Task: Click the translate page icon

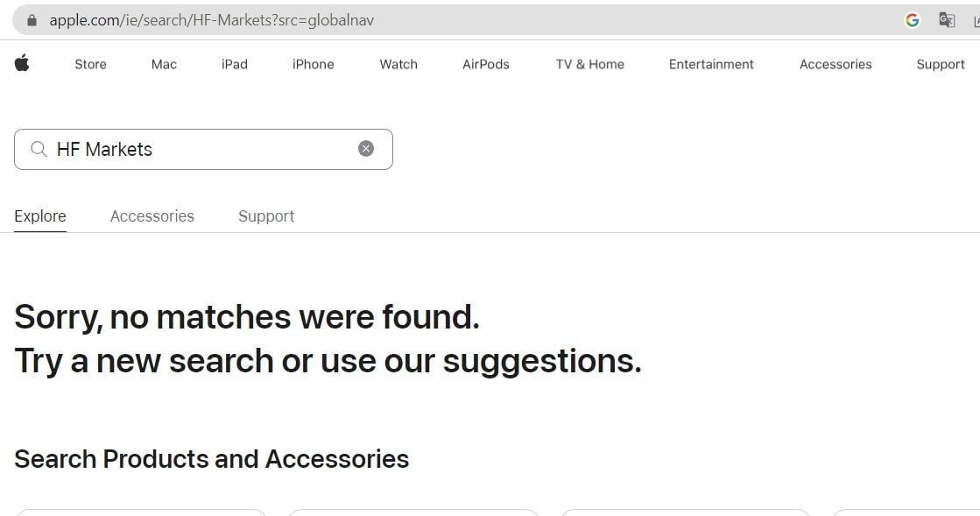Action: (x=947, y=20)
